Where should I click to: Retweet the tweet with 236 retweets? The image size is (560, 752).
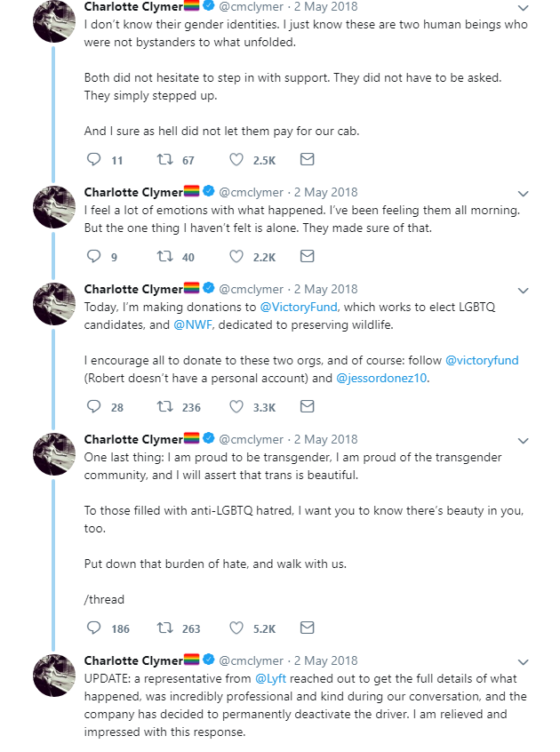pos(165,407)
